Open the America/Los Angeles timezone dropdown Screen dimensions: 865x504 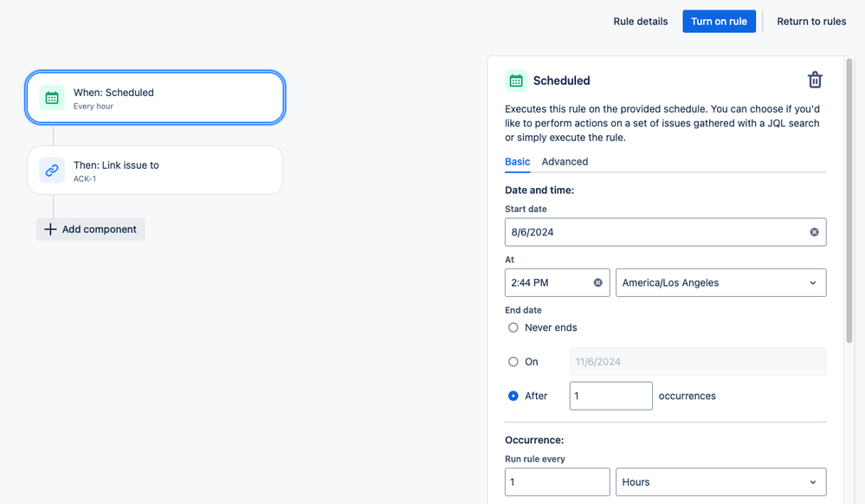point(721,282)
